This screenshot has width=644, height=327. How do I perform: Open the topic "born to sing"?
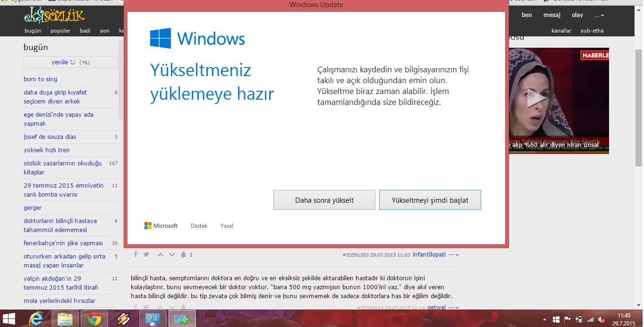(x=41, y=79)
